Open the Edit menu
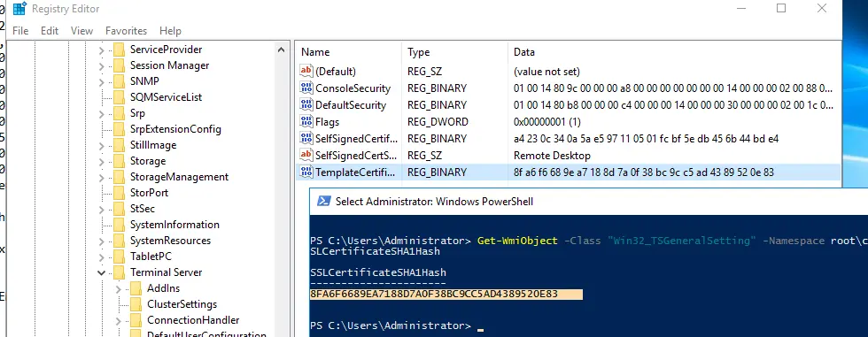Screen dimensions: 868x337 point(50,31)
